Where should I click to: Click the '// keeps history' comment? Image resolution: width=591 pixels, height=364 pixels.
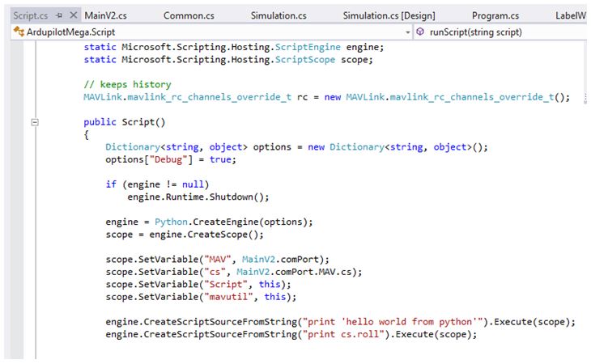click(127, 84)
